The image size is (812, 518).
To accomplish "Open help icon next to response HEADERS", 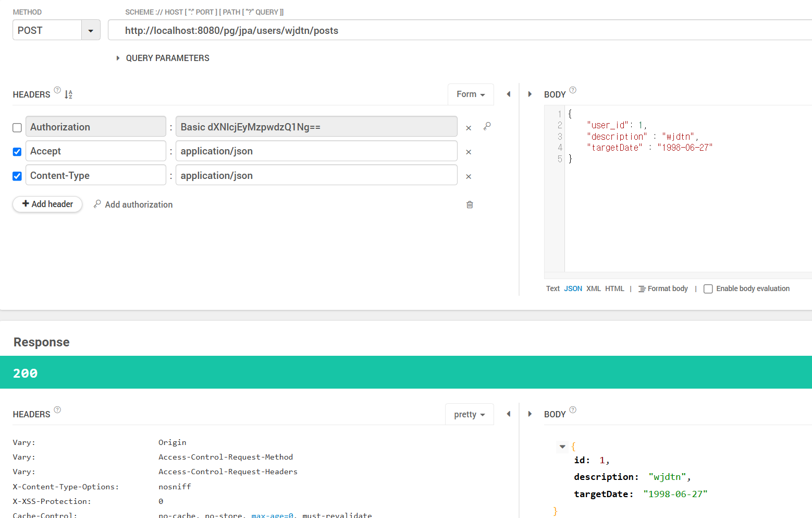I will [x=57, y=409].
